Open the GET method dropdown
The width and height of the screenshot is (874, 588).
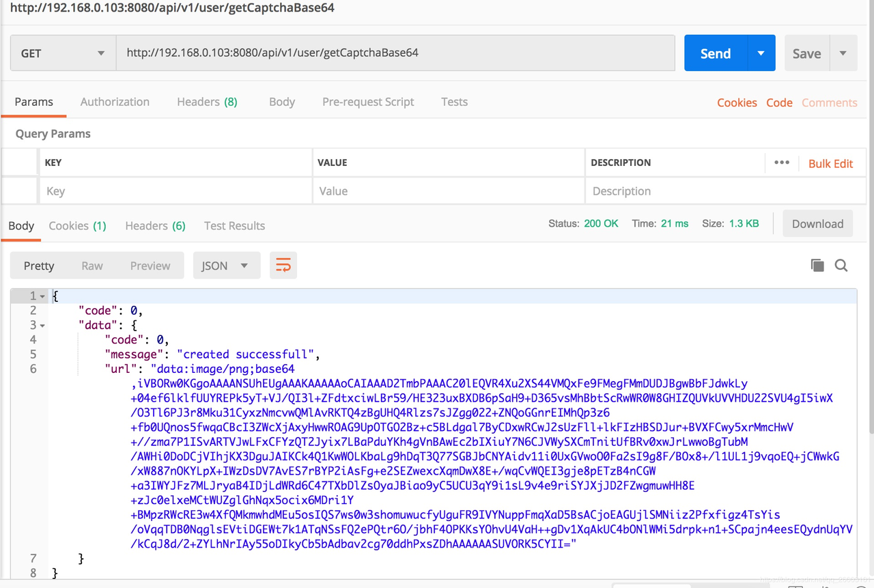point(62,53)
